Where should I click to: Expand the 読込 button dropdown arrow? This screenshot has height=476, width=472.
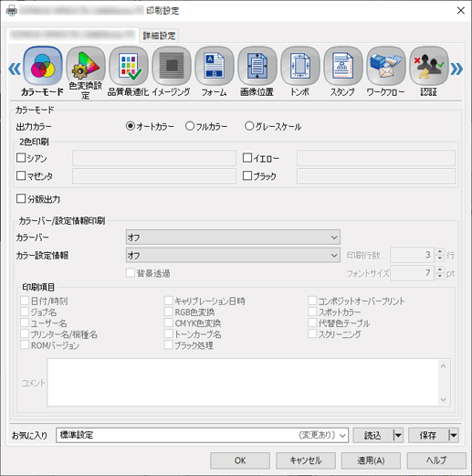click(x=398, y=435)
